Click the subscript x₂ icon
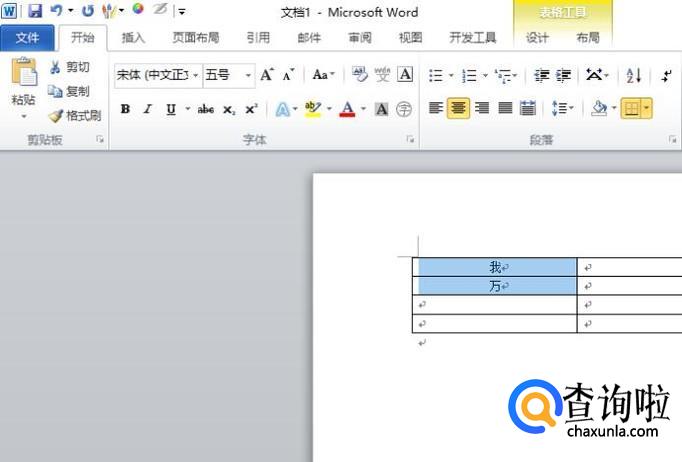The image size is (682, 462). (x=229, y=109)
